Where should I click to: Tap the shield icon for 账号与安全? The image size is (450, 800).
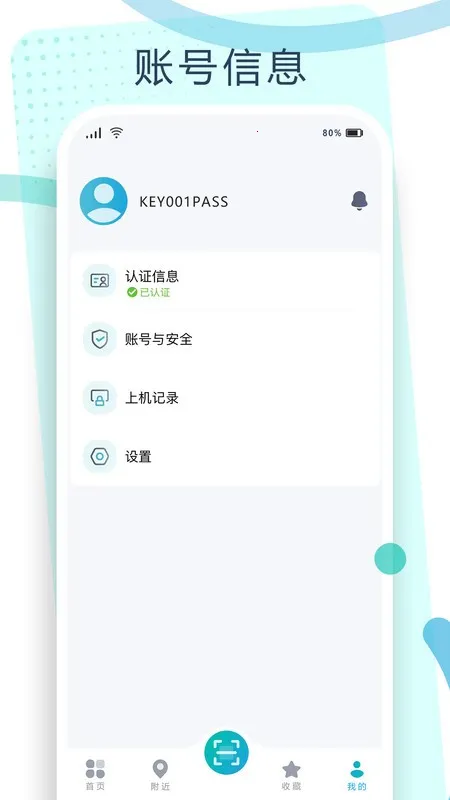coord(99,339)
